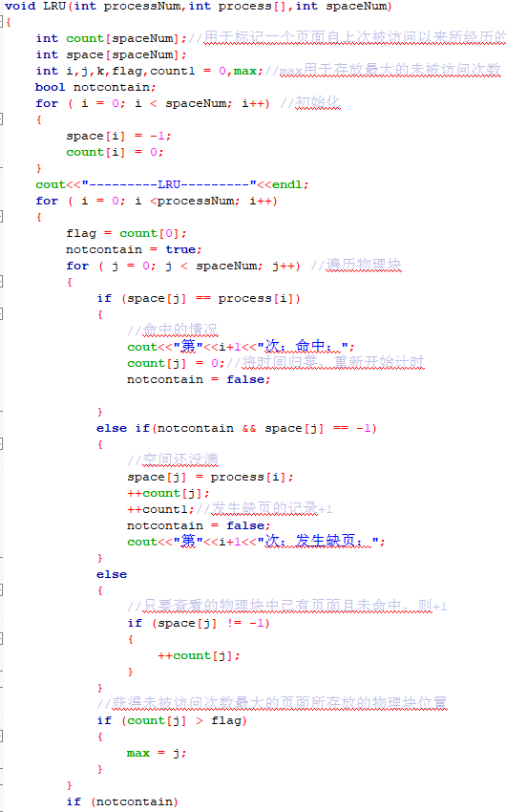Image resolution: width=506 pixels, height=812 pixels.
Task: Click the line 'space[j] = process[i];'
Action: [x=211, y=477]
